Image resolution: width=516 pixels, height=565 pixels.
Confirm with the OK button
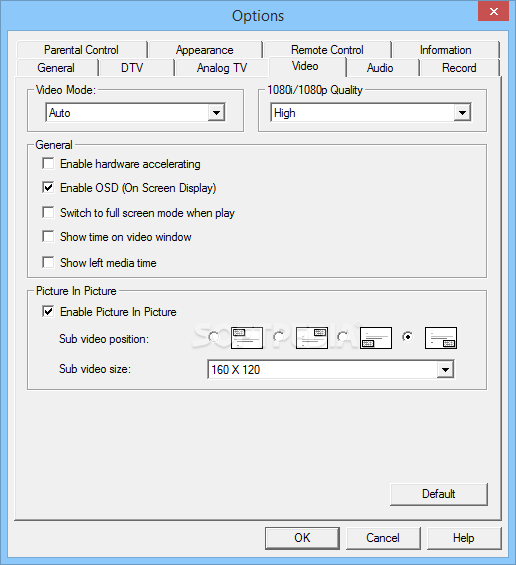[x=302, y=538]
